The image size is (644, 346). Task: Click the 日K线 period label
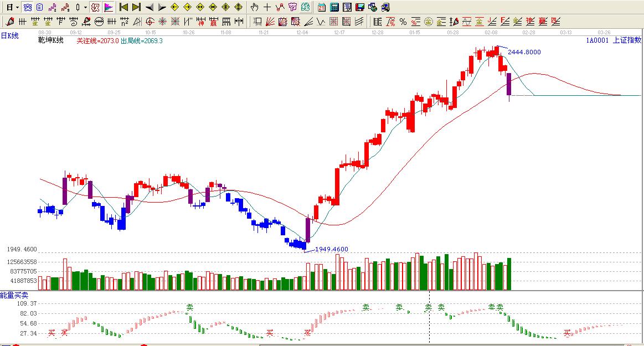coord(9,35)
